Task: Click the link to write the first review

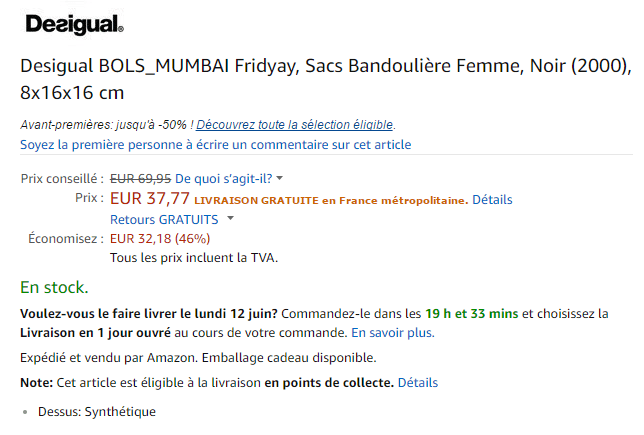Action: point(215,145)
